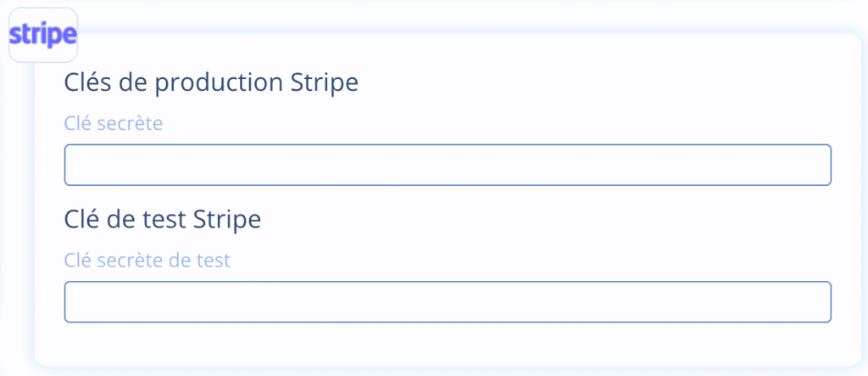Click 'Clé' at start of second heading
The width and height of the screenshot is (868, 376).
coord(79,219)
